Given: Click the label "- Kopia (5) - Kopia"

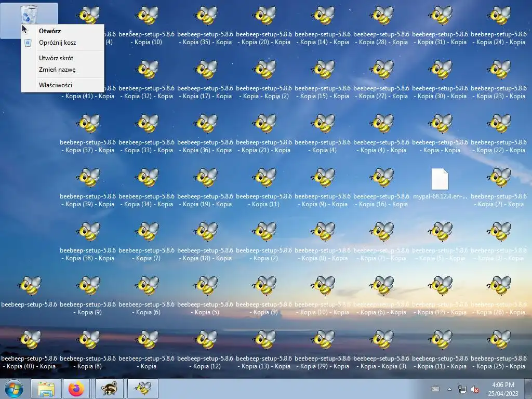Looking at the screenshot, I should (440, 258).
